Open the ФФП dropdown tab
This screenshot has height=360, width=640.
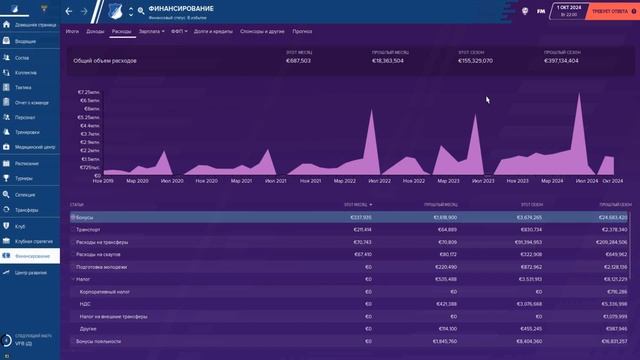tap(179, 31)
